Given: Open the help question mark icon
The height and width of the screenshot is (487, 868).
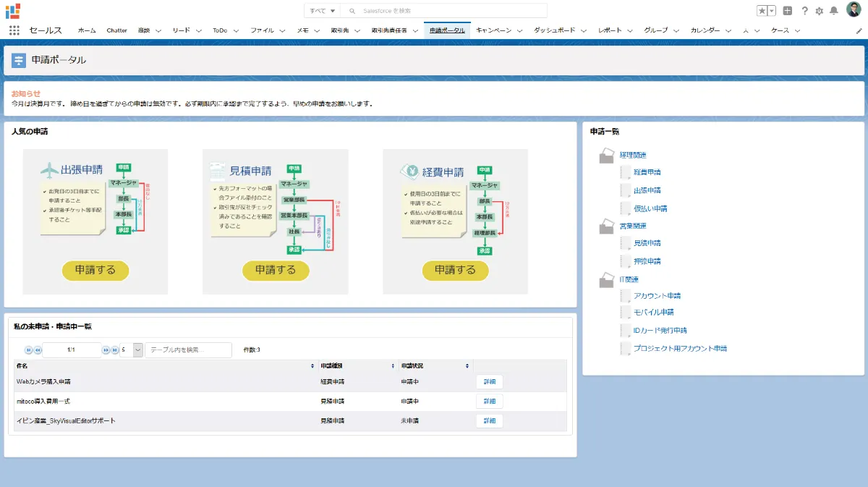Looking at the screenshot, I should pyautogui.click(x=804, y=11).
